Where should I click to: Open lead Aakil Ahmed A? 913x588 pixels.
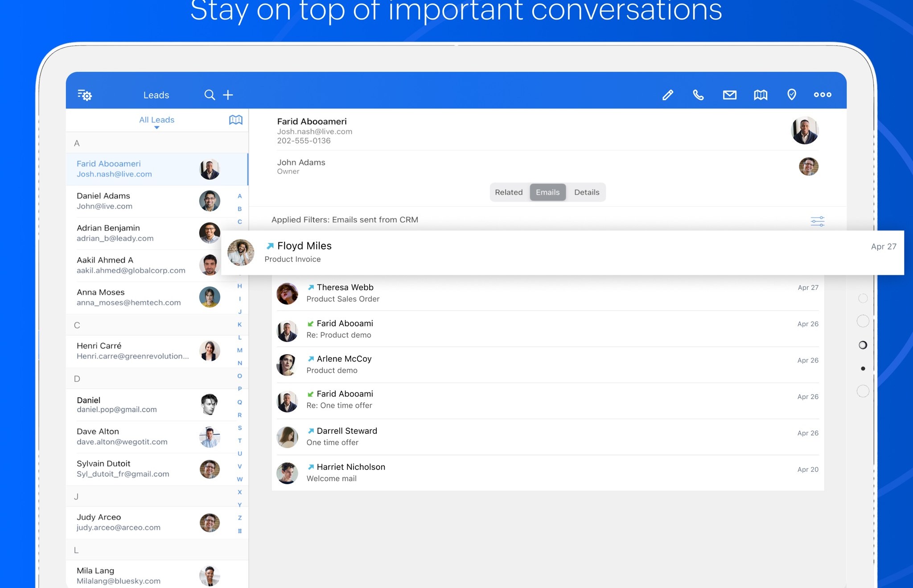[x=144, y=265]
